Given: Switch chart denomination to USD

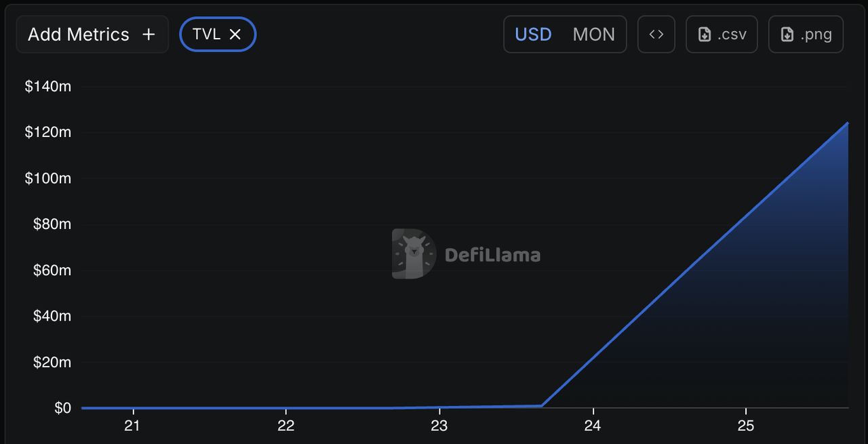Looking at the screenshot, I should pyautogui.click(x=533, y=35).
